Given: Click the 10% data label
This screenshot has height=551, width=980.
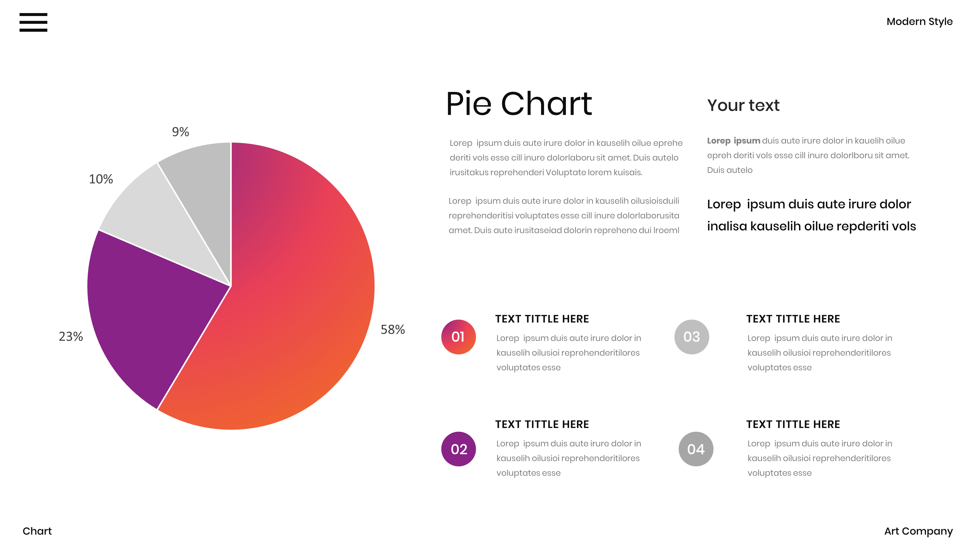Looking at the screenshot, I should pyautogui.click(x=101, y=179).
